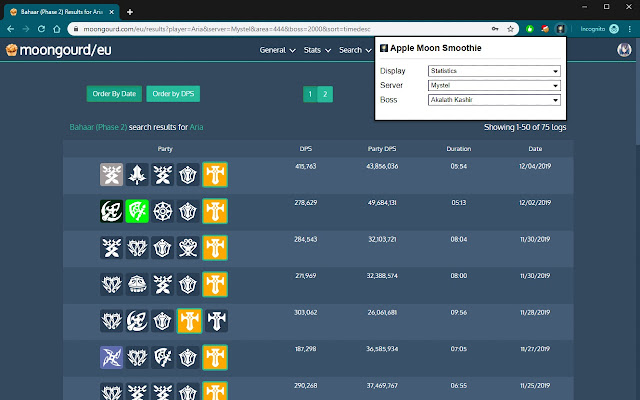Open the Display dropdown showing Statistics

point(493,71)
